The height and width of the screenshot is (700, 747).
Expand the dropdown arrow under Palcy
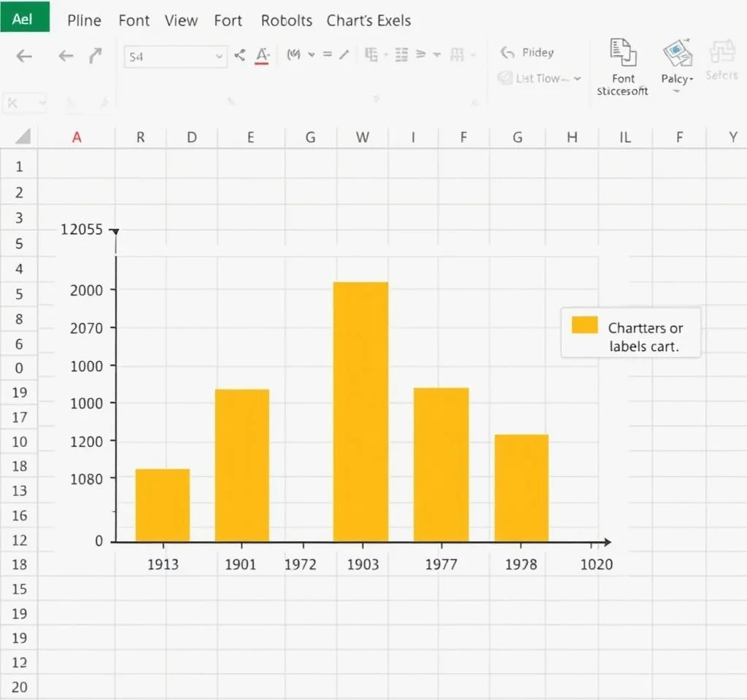[x=676, y=92]
